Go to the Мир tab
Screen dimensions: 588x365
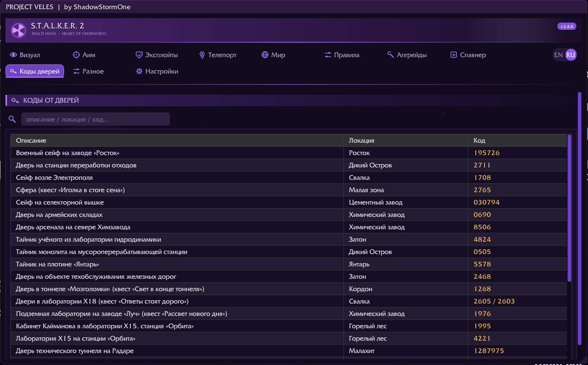coord(273,55)
